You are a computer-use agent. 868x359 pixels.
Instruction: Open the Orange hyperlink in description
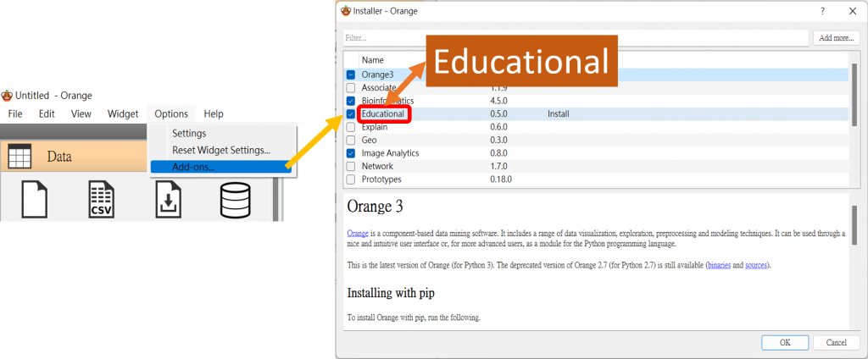point(358,234)
